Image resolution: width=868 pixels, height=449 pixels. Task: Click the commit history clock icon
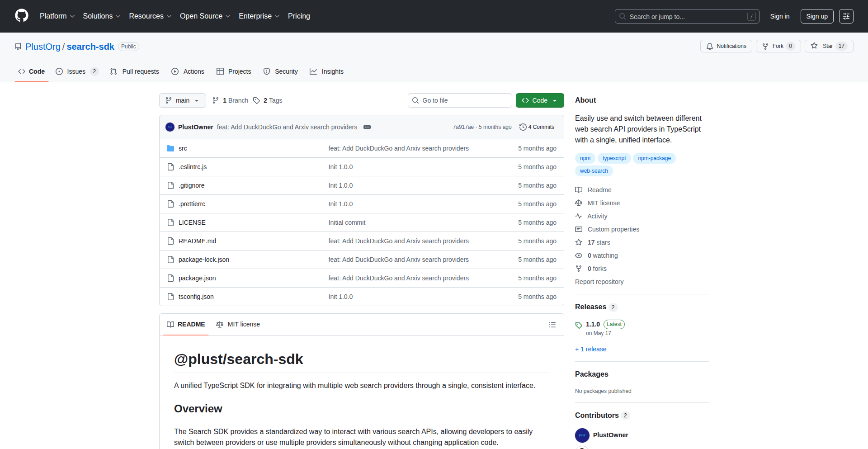523,127
